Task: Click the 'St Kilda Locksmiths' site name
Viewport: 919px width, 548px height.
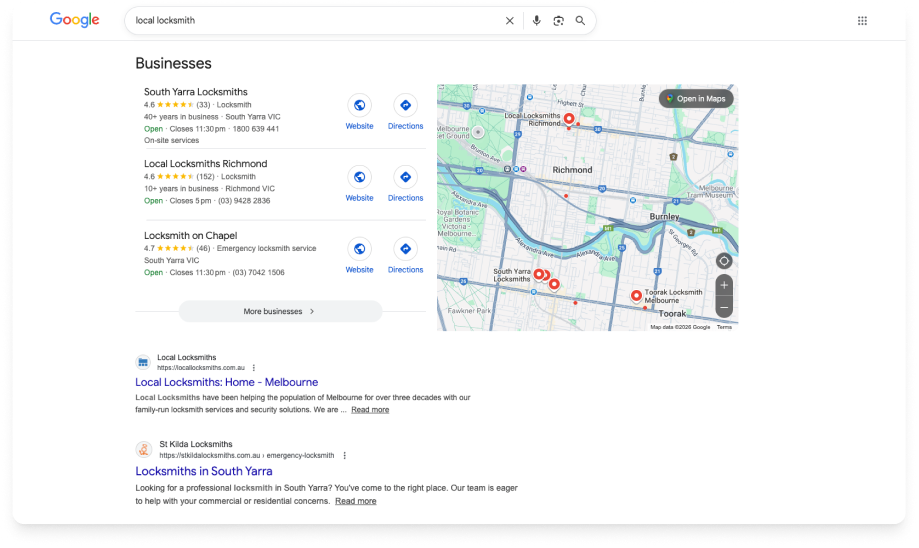Action: (x=196, y=444)
